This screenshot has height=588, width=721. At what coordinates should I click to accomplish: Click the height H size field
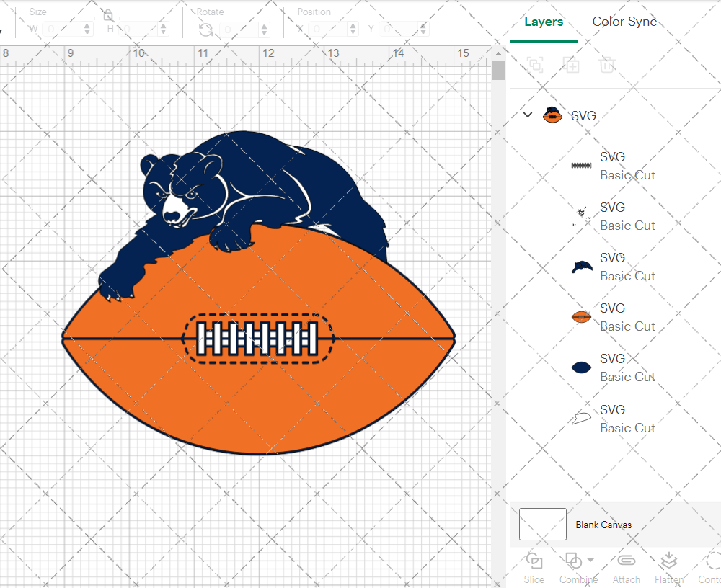(x=138, y=30)
